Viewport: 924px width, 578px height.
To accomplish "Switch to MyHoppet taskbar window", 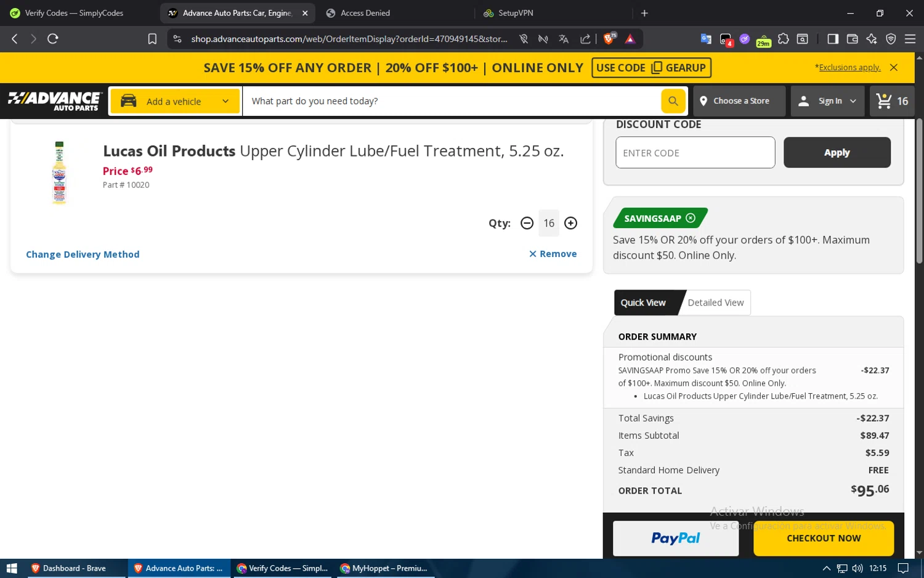I will (384, 568).
